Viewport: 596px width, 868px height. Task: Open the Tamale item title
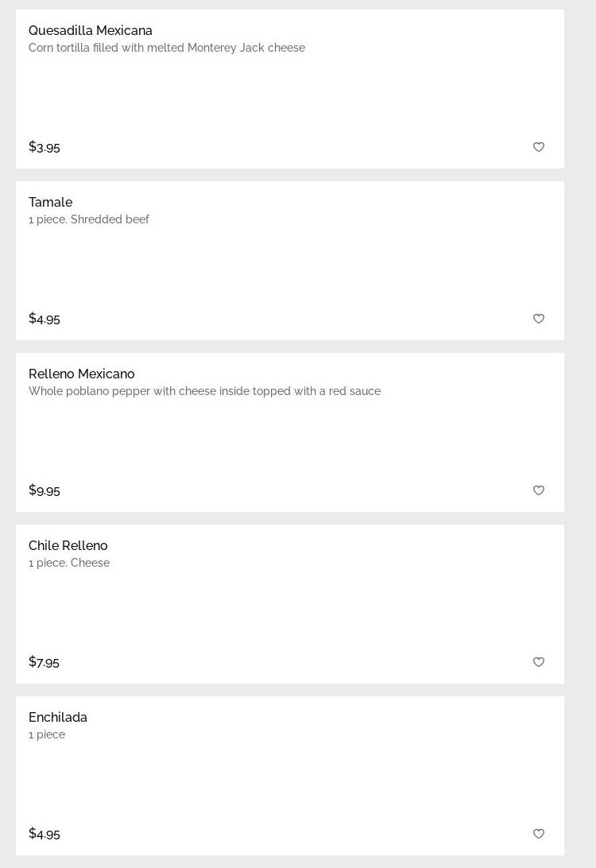[x=50, y=202]
